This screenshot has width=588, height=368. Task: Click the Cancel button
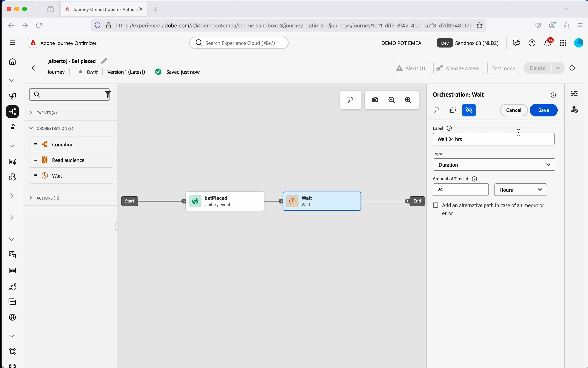click(514, 110)
